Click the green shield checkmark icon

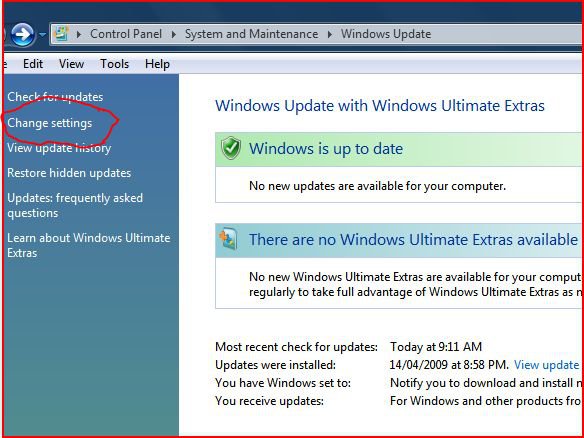click(231, 148)
